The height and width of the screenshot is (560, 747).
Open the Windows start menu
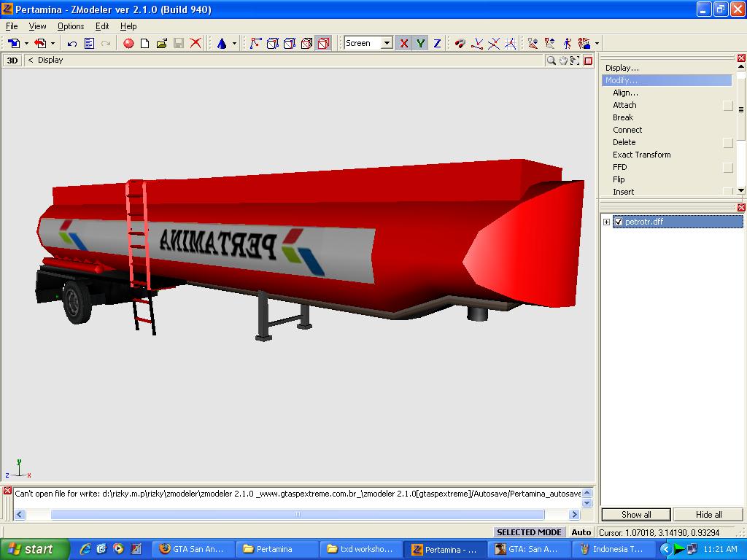[34, 549]
